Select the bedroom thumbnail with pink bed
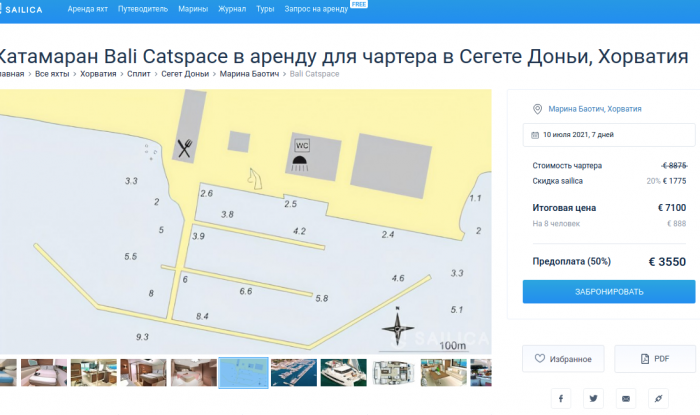Viewport: 700px width, 415px height. [x=44, y=373]
